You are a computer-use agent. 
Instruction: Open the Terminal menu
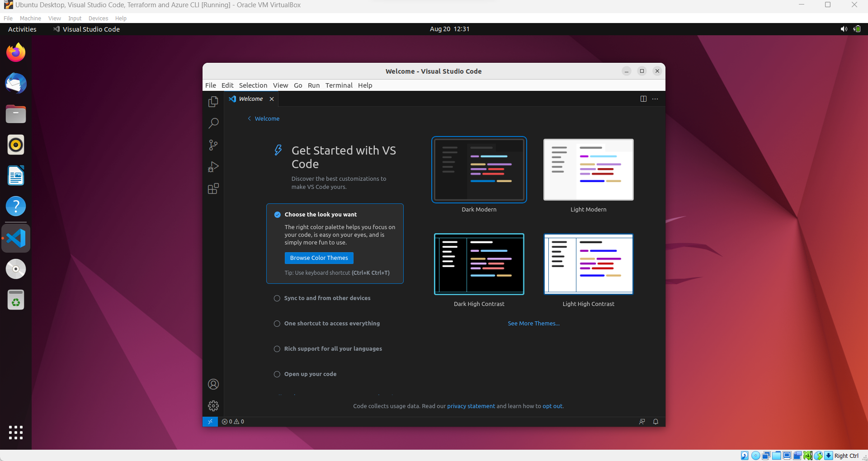339,85
